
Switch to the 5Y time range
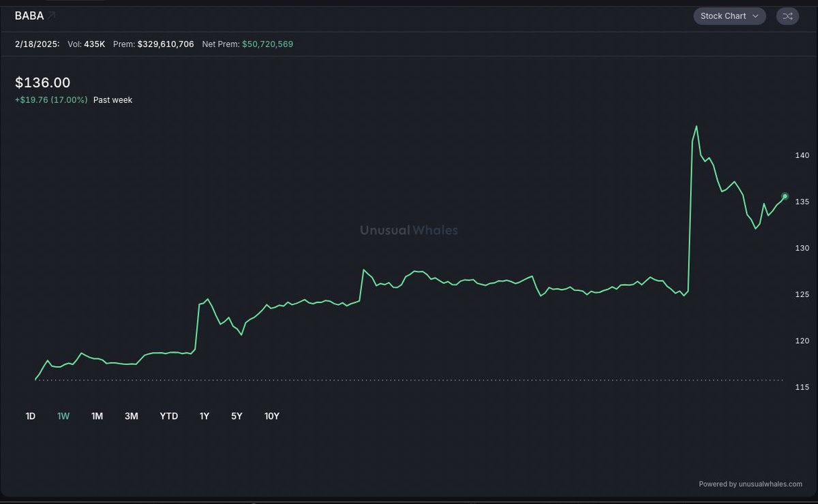click(237, 415)
